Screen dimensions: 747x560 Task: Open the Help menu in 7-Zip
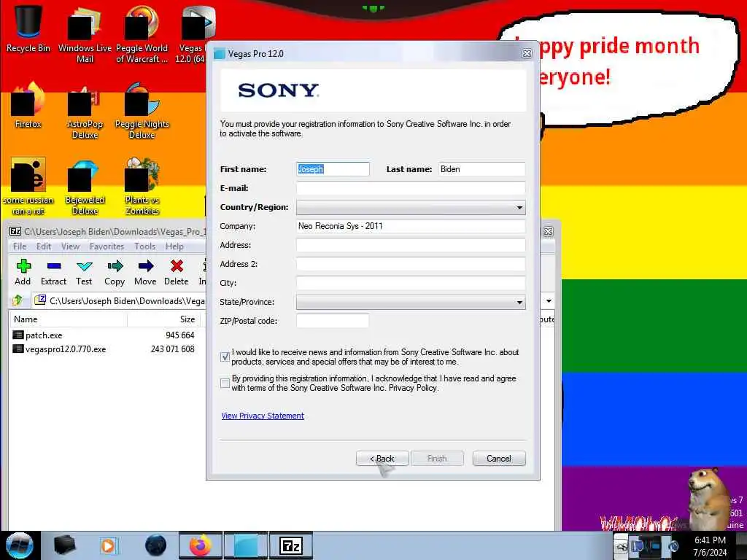click(174, 246)
